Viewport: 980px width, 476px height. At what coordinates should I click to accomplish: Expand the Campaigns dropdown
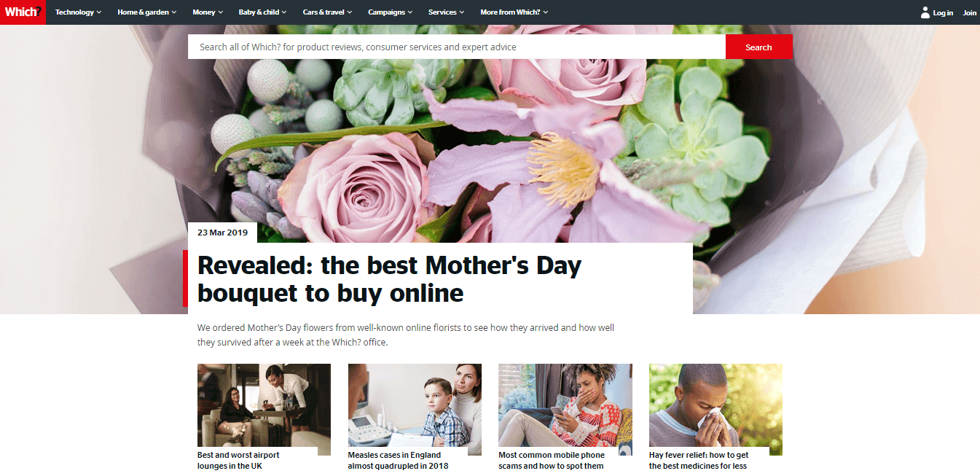[x=390, y=12]
